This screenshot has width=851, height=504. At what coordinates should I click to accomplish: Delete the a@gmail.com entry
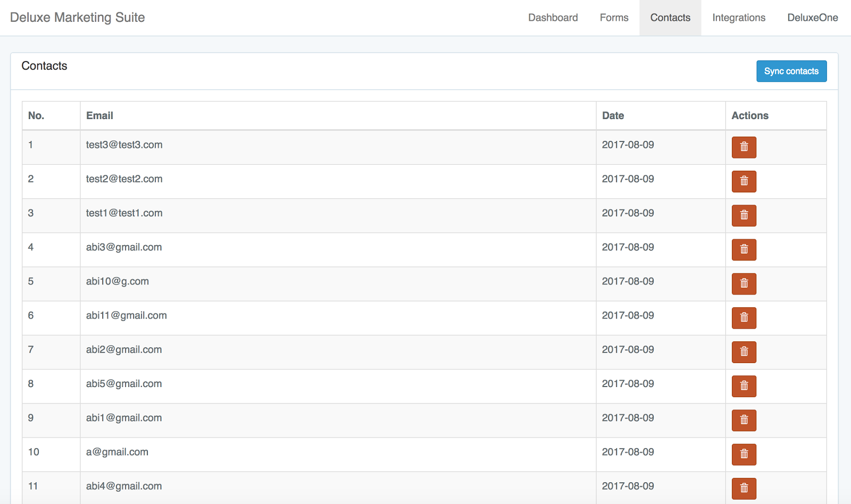pyautogui.click(x=744, y=454)
